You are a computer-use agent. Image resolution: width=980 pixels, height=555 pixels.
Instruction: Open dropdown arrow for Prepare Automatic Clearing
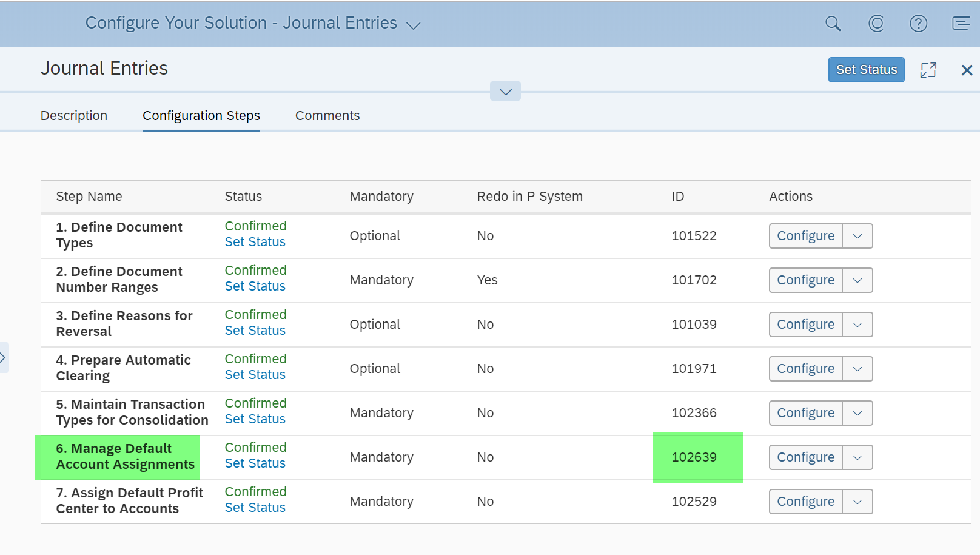pyautogui.click(x=857, y=369)
